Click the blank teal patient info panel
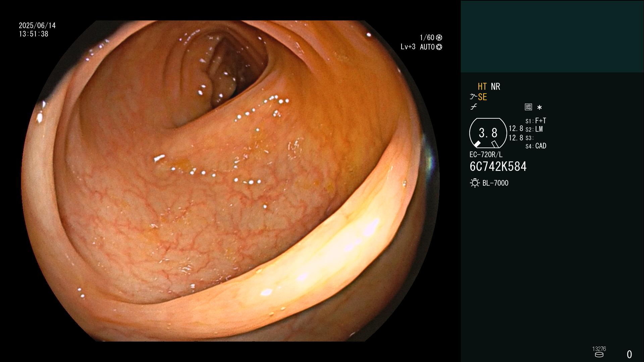This screenshot has height=362, width=644. coord(552,36)
